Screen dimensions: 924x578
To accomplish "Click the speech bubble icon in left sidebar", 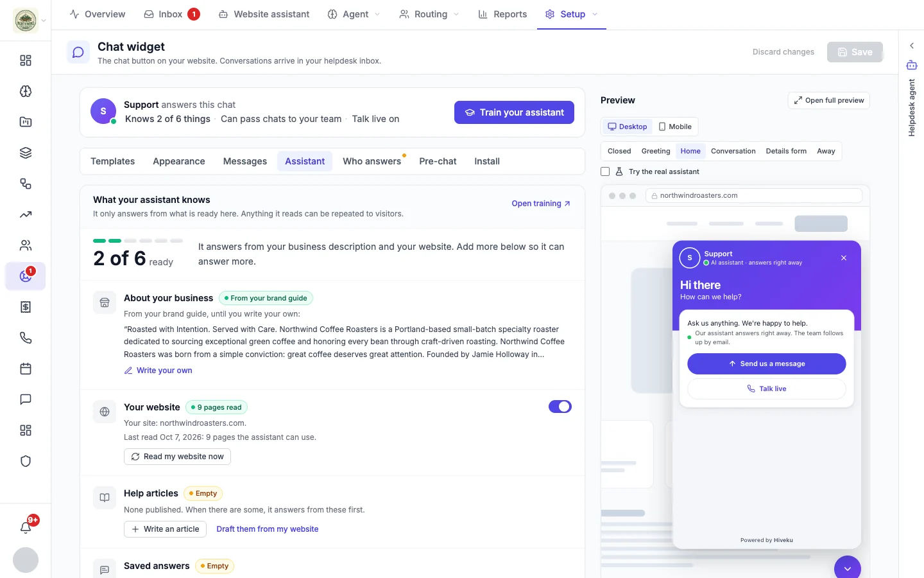I will [x=26, y=399].
